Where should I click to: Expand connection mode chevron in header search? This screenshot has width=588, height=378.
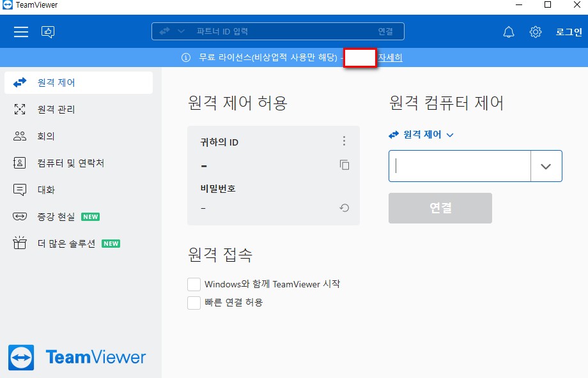[x=181, y=31]
